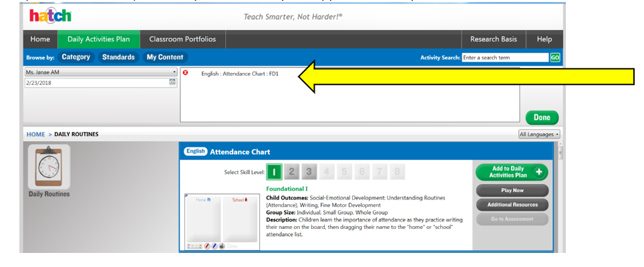
Task: Browse by Category
Action: coord(76,57)
